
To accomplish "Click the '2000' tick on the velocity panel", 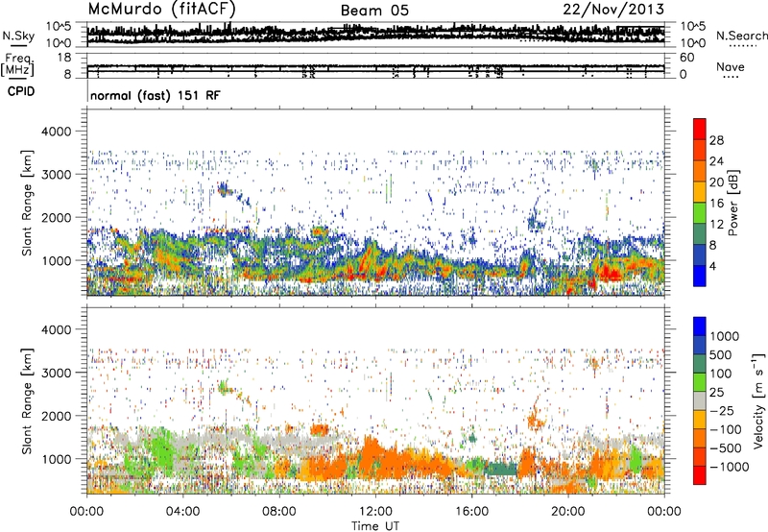I will pos(56,416).
